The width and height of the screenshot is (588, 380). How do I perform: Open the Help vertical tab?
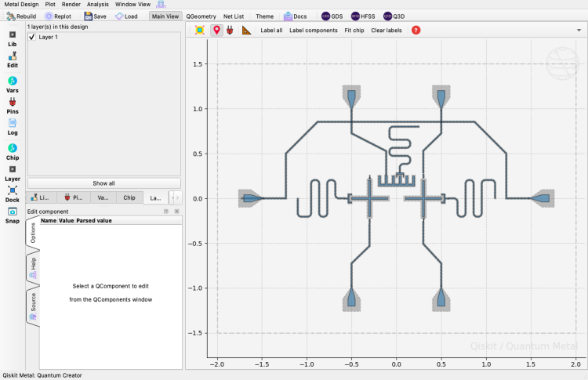coord(33,268)
